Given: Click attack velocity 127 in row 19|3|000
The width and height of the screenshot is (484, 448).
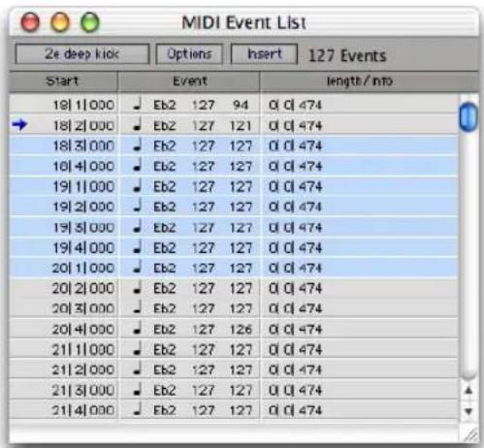Looking at the screenshot, I should pyautogui.click(x=203, y=228).
